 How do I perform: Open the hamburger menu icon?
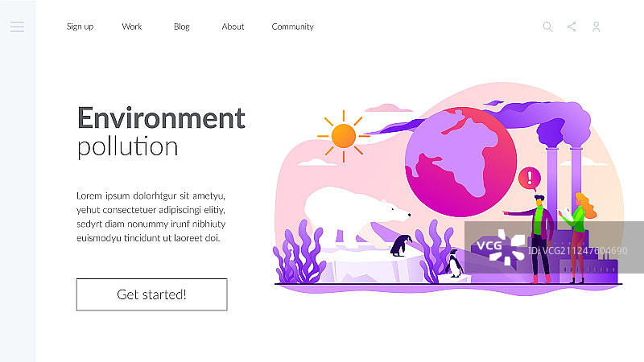pyautogui.click(x=17, y=27)
